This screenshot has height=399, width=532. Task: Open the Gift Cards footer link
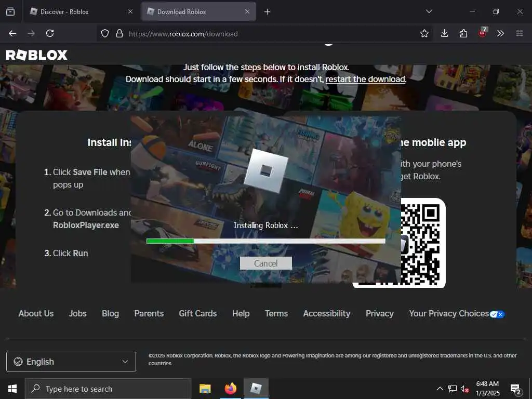tap(198, 313)
